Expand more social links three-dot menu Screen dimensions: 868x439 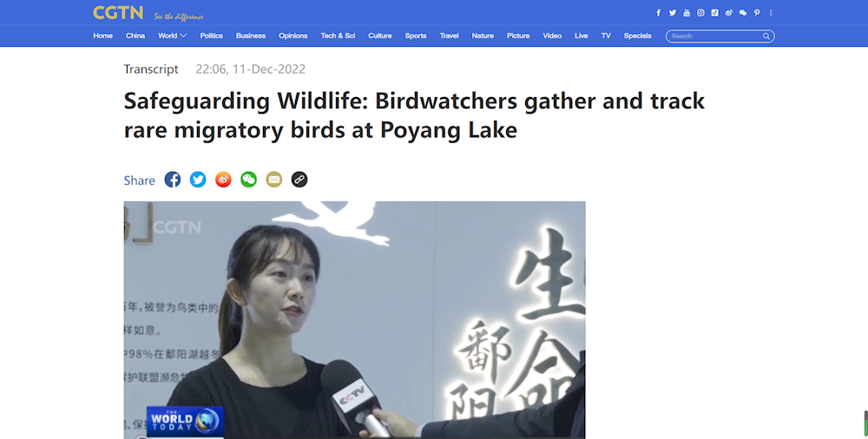click(771, 13)
